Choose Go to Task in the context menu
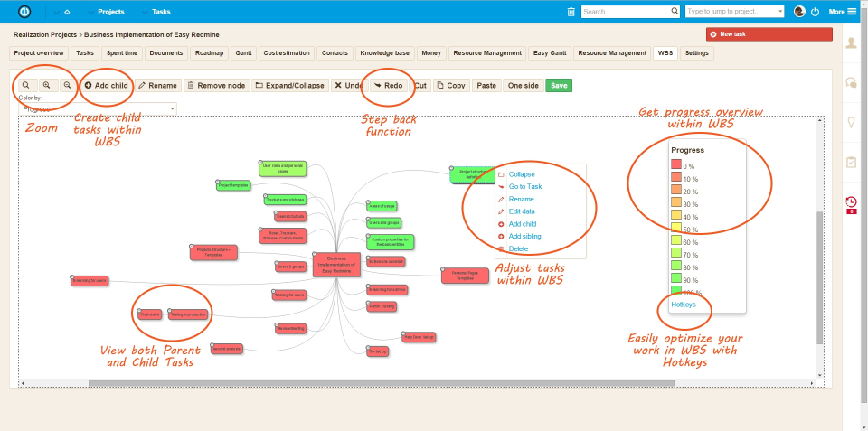868x431 pixels. 525,186
